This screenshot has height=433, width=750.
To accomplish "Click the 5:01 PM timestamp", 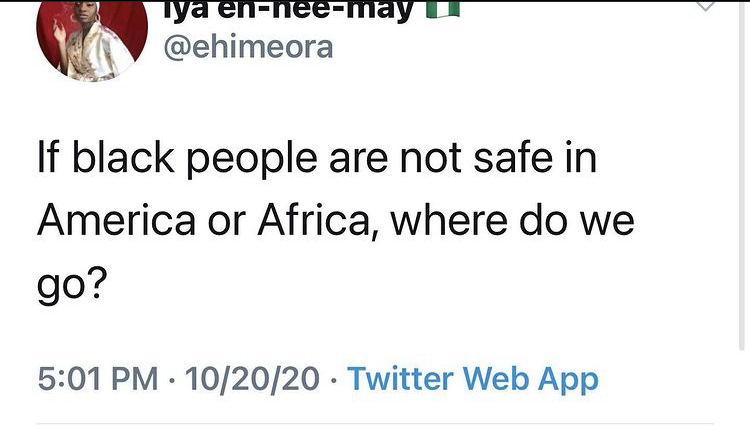I will click(97, 379).
